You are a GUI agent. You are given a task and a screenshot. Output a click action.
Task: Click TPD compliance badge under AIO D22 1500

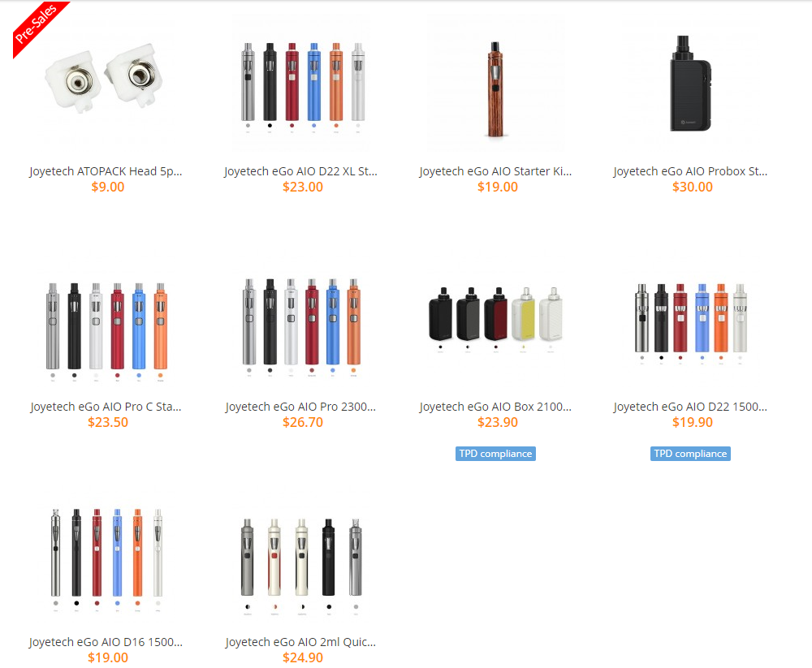690,454
